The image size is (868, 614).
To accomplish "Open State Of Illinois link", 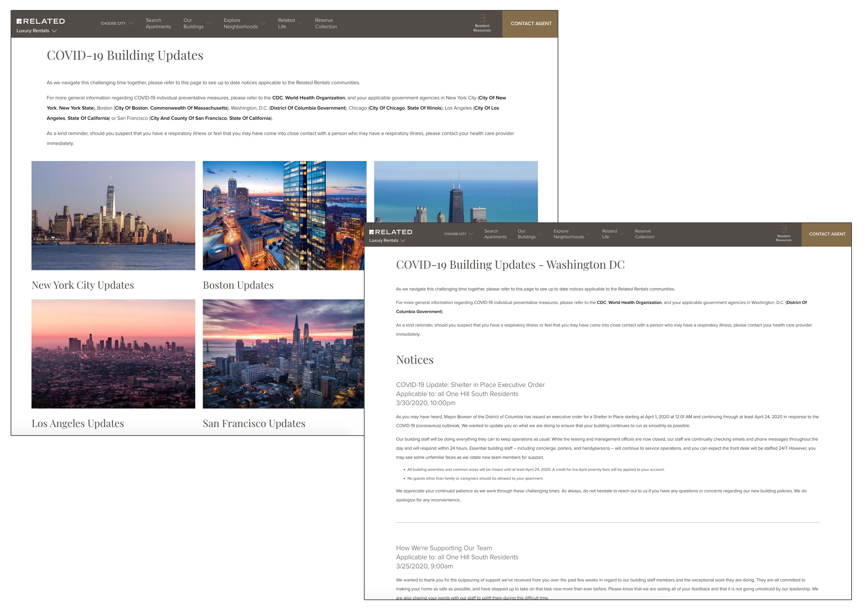I will [424, 108].
